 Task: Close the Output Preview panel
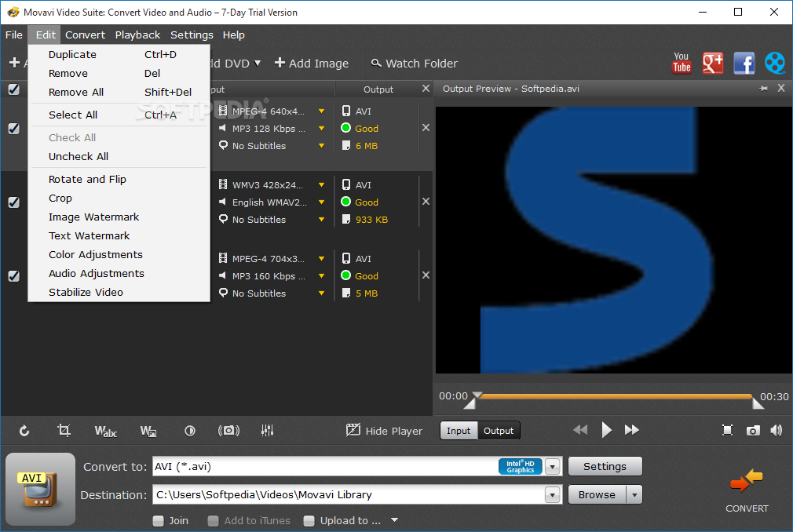pyautogui.click(x=781, y=88)
